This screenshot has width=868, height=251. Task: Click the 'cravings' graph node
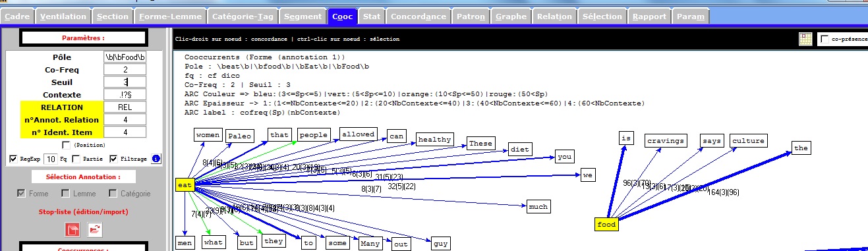pos(666,140)
